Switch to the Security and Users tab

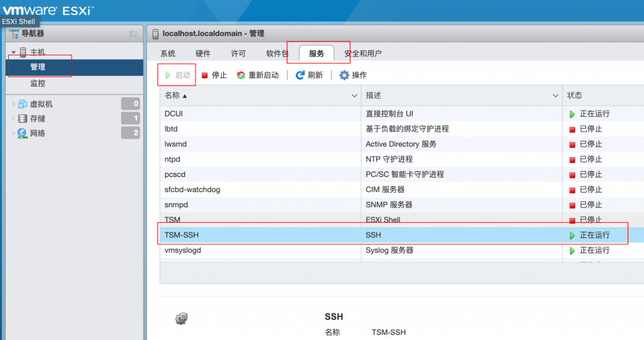pos(363,54)
